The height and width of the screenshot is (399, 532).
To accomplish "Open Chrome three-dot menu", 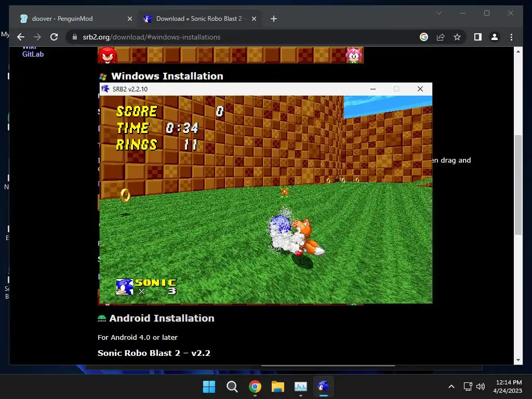I will pyautogui.click(x=511, y=37).
